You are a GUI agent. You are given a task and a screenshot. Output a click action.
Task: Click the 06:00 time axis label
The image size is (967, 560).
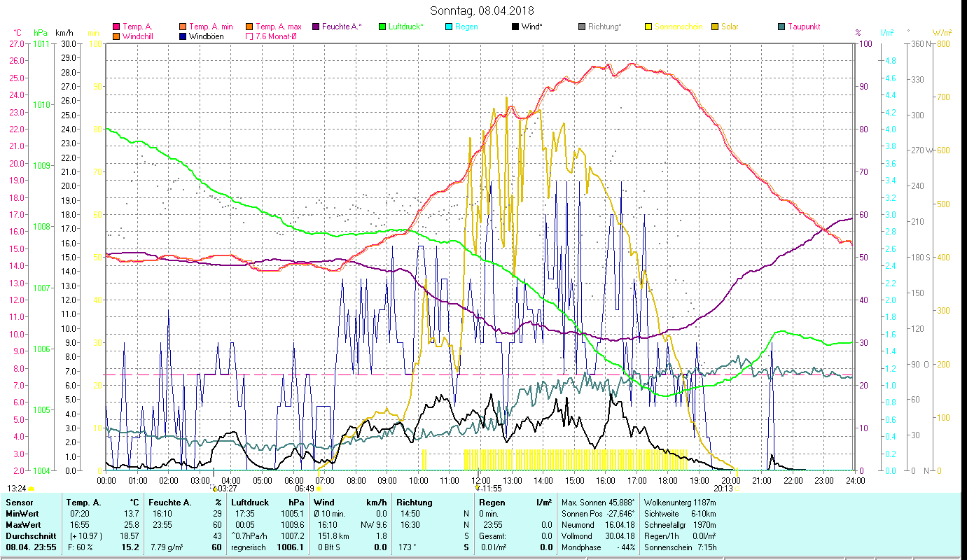point(293,480)
